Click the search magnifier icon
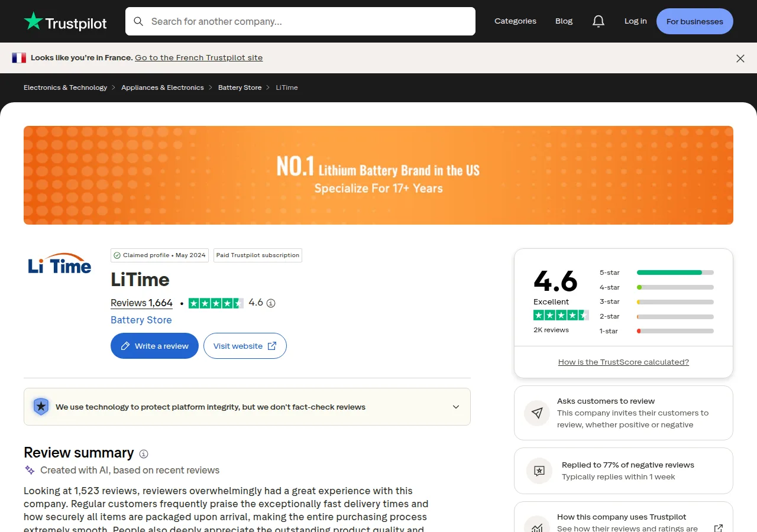The image size is (757, 532). pos(138,21)
